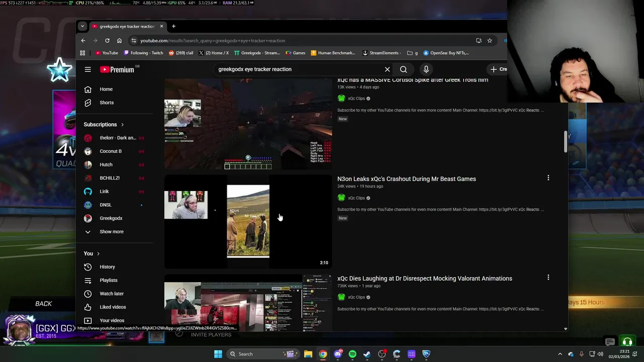
Task: Bookmark this page with the star
Action: tap(490, 41)
